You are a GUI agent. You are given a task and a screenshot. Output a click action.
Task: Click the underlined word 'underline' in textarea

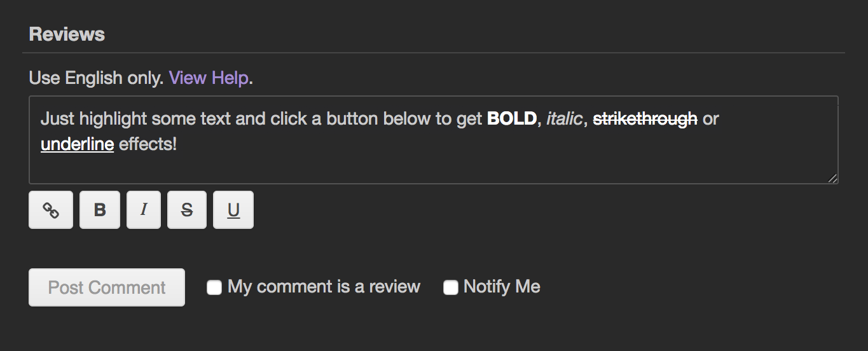coord(77,144)
